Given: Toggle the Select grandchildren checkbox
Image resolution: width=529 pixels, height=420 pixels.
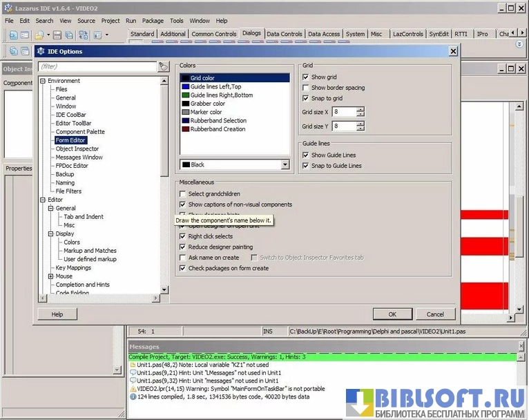Looking at the screenshot, I should tap(183, 194).
